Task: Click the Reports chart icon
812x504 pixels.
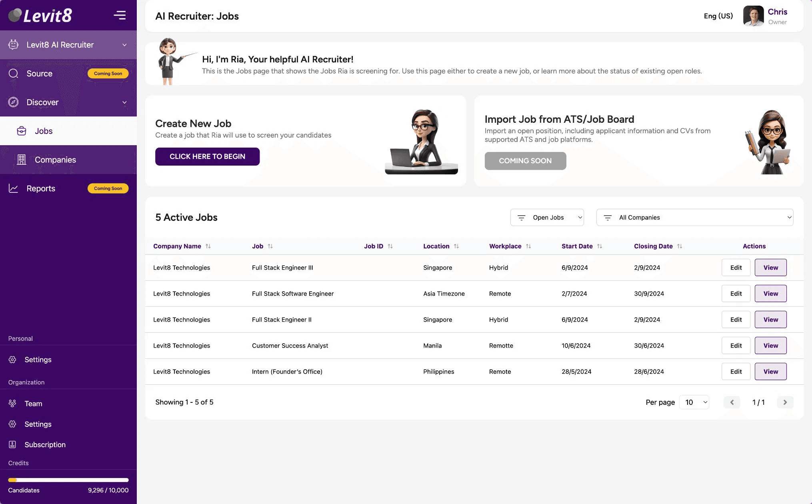Action: click(13, 188)
